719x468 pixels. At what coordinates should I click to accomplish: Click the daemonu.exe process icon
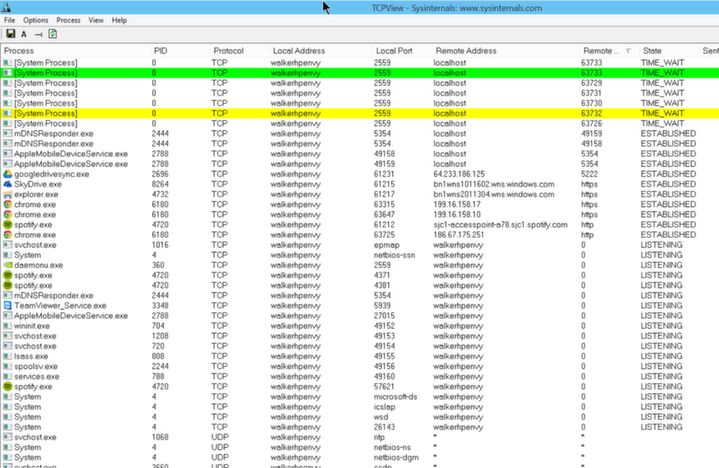[x=7, y=265]
